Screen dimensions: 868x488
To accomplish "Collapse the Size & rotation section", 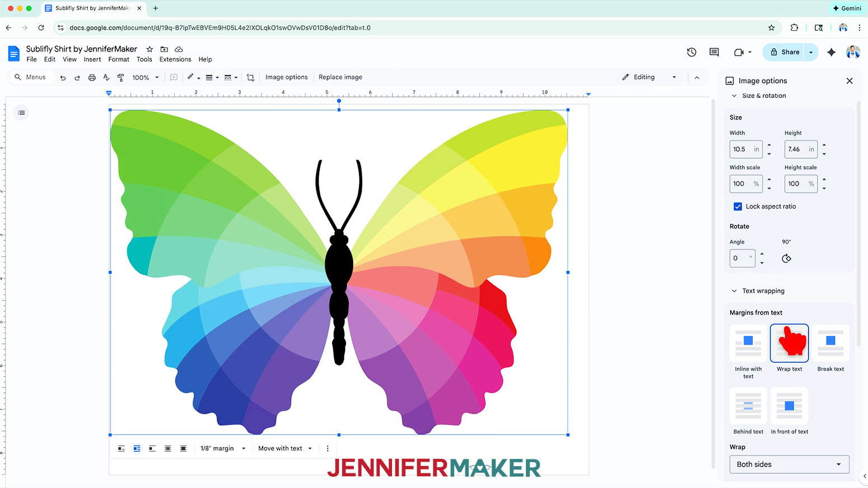I will pos(734,96).
